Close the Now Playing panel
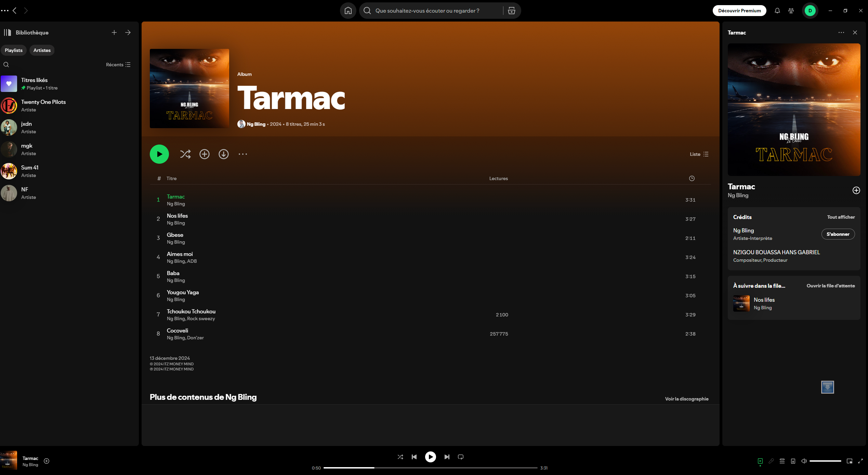This screenshot has width=868, height=475. click(x=855, y=32)
